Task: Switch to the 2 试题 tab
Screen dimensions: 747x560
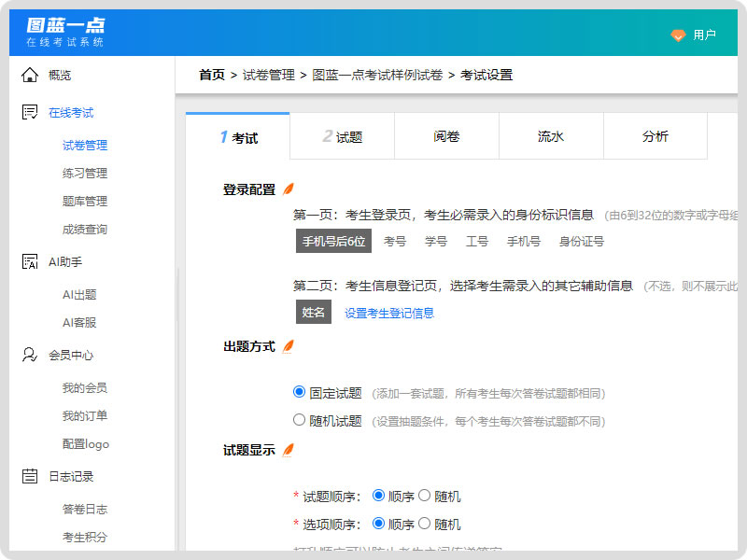Action: click(342, 136)
